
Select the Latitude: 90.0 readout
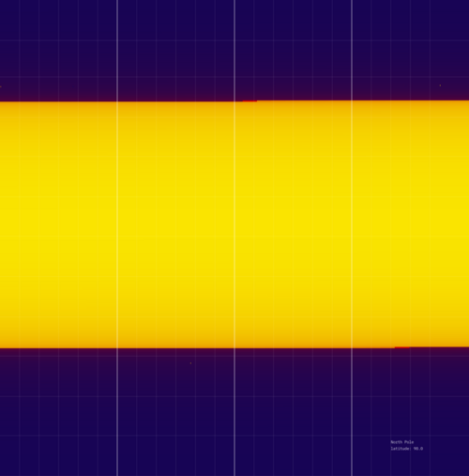(x=406, y=449)
